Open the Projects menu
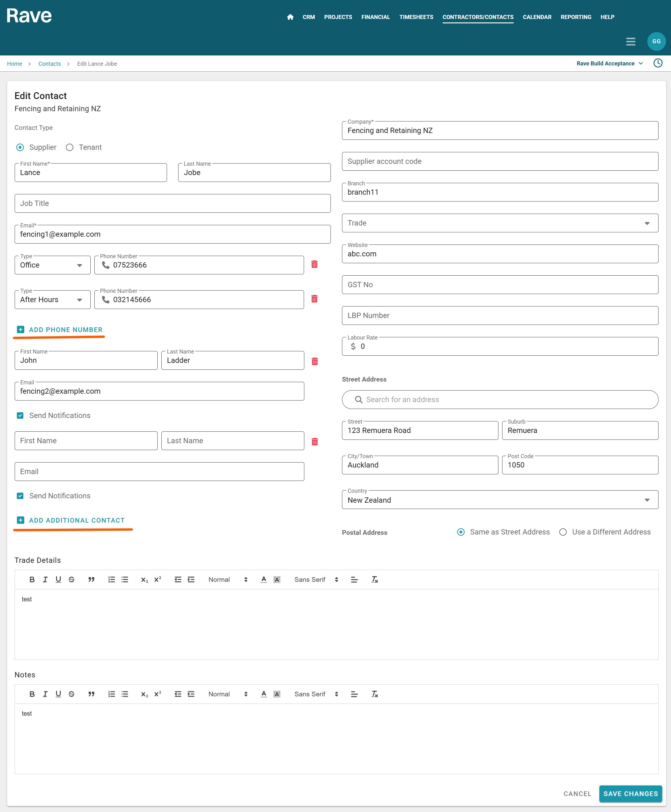The height and width of the screenshot is (812, 671). point(338,17)
